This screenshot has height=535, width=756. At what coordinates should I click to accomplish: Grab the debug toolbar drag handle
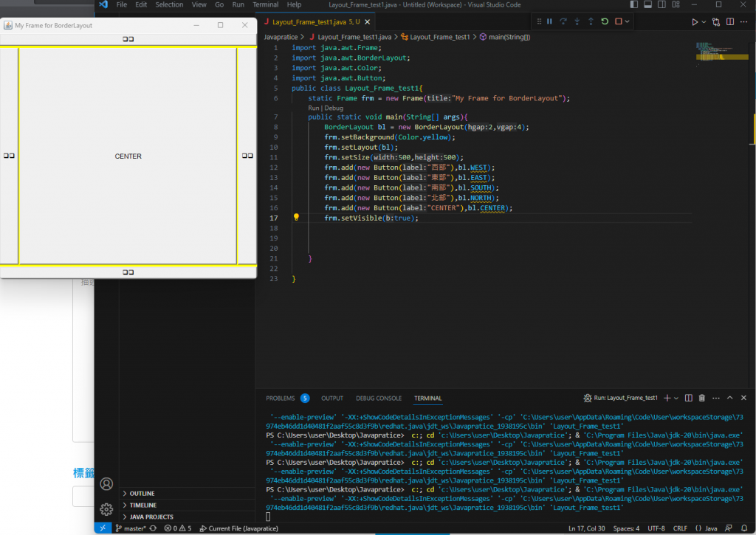click(x=539, y=21)
